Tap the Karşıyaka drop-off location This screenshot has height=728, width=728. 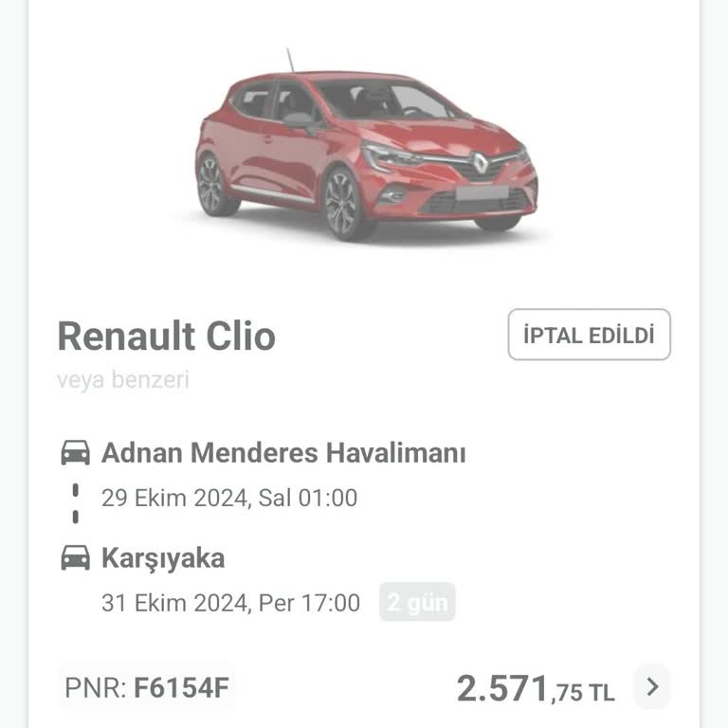click(x=163, y=558)
